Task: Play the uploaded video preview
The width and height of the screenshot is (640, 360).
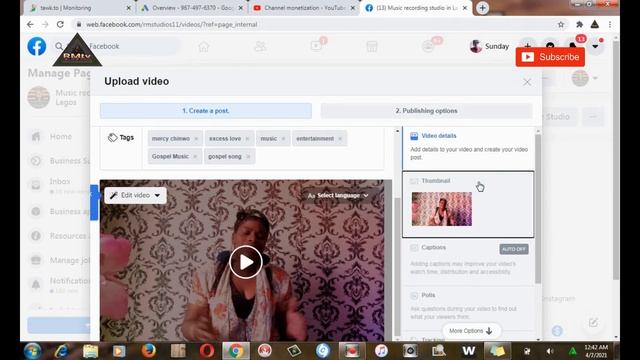Action: 246,262
